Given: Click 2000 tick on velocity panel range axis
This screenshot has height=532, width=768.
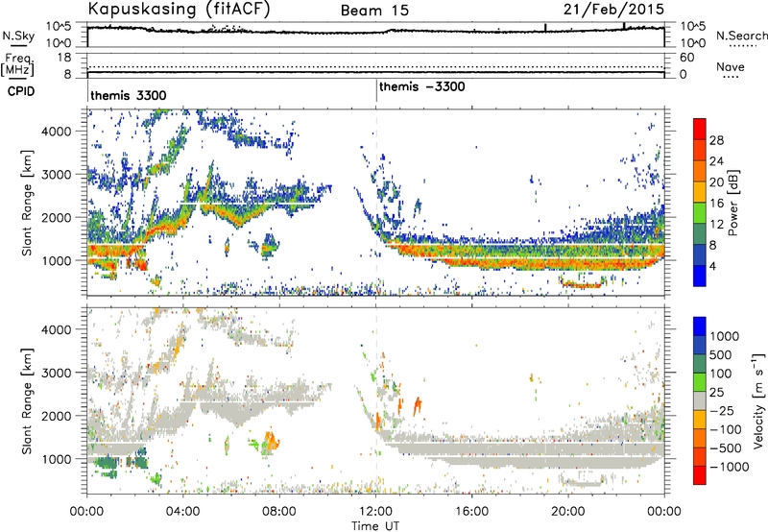Looking at the screenshot, I should (57, 416).
